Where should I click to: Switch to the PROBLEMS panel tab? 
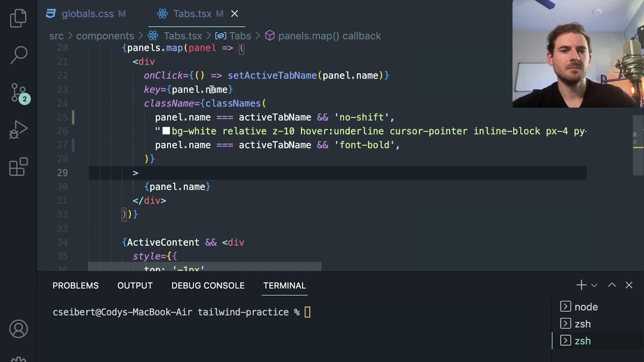[75, 286]
